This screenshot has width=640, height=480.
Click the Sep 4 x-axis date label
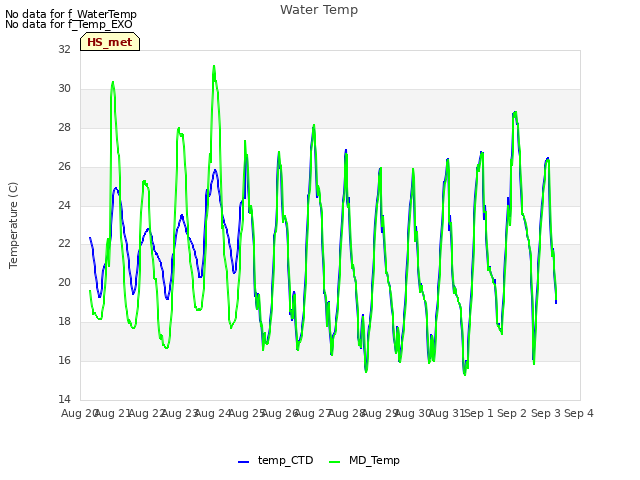pyautogui.click(x=579, y=413)
